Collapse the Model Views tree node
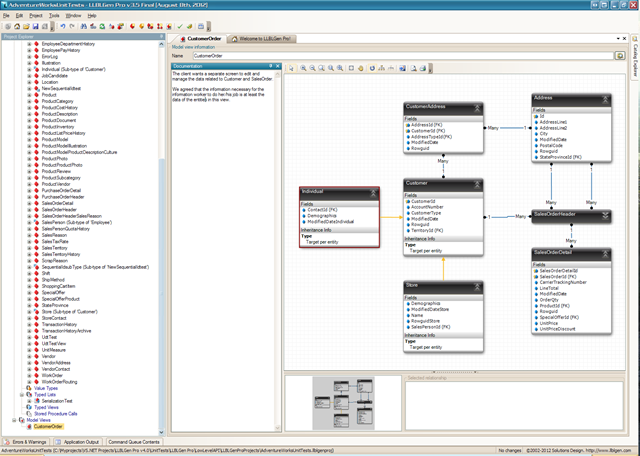Screen dimensions: 640x456 [x=14, y=420]
